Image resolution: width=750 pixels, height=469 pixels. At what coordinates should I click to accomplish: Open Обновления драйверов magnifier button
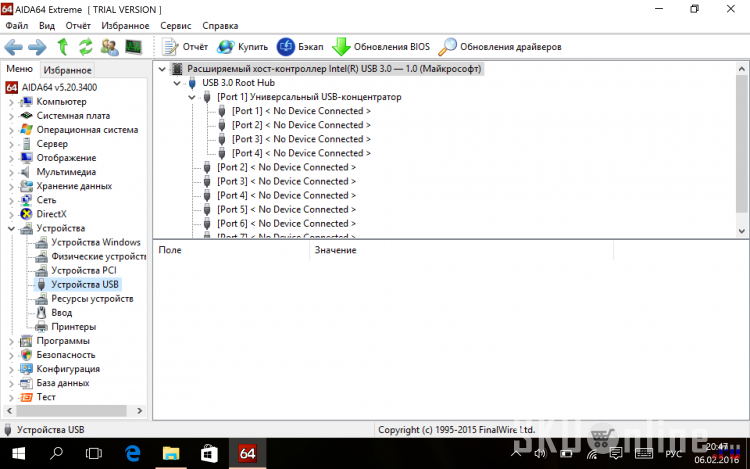pos(500,47)
